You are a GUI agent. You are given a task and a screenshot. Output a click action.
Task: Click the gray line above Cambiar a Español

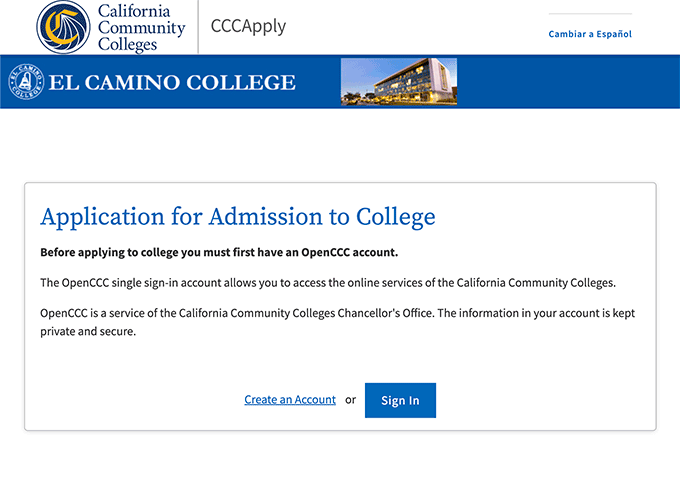click(x=590, y=14)
